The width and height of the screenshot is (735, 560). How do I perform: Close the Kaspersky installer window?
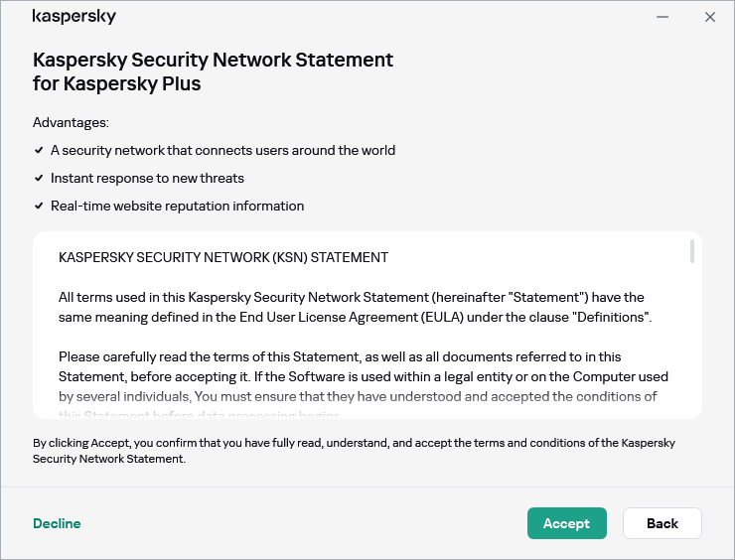(x=710, y=17)
